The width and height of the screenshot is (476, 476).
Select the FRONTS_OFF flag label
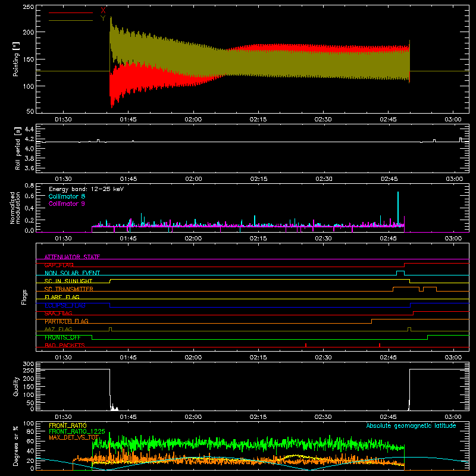[x=62, y=337]
